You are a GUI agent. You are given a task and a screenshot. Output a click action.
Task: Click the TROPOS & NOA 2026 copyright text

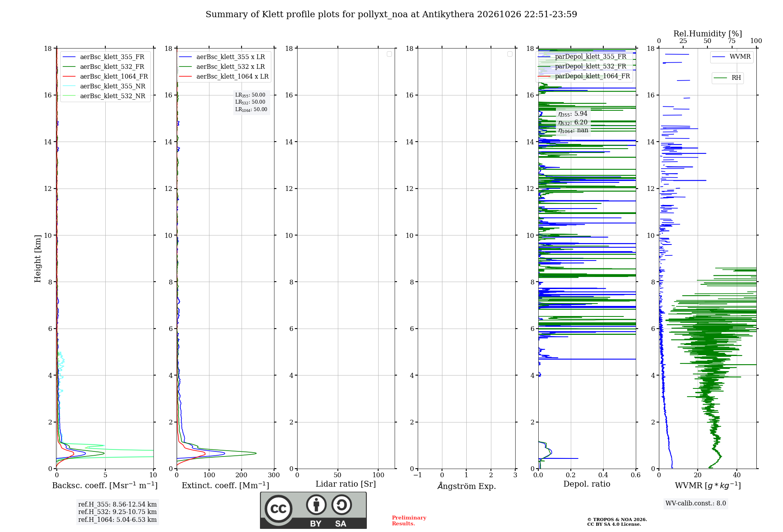617,519
